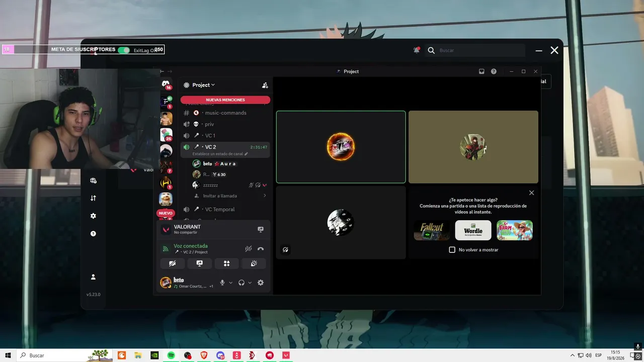Open File Explorer from the taskbar
The width and height of the screenshot is (644, 362).
138,355
